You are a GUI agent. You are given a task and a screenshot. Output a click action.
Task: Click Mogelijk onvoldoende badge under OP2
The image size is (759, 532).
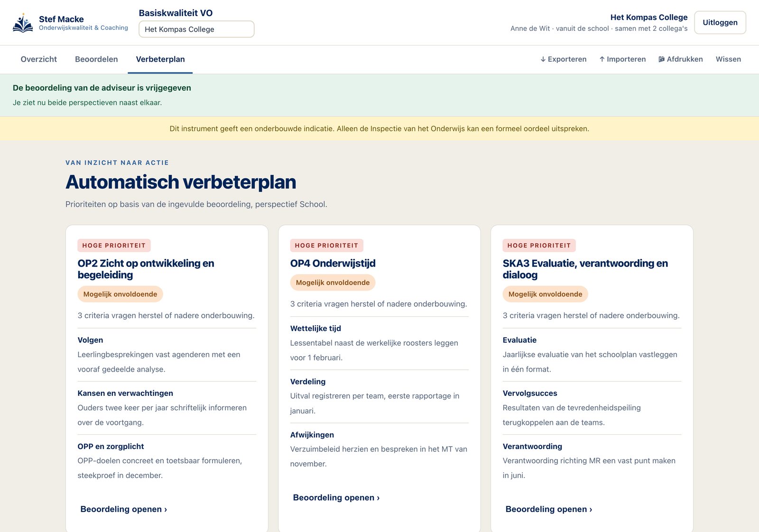click(120, 294)
